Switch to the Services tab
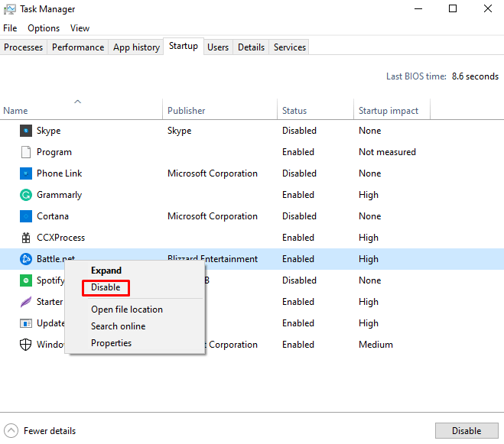Image resolution: width=504 pixels, height=444 pixels. click(290, 47)
